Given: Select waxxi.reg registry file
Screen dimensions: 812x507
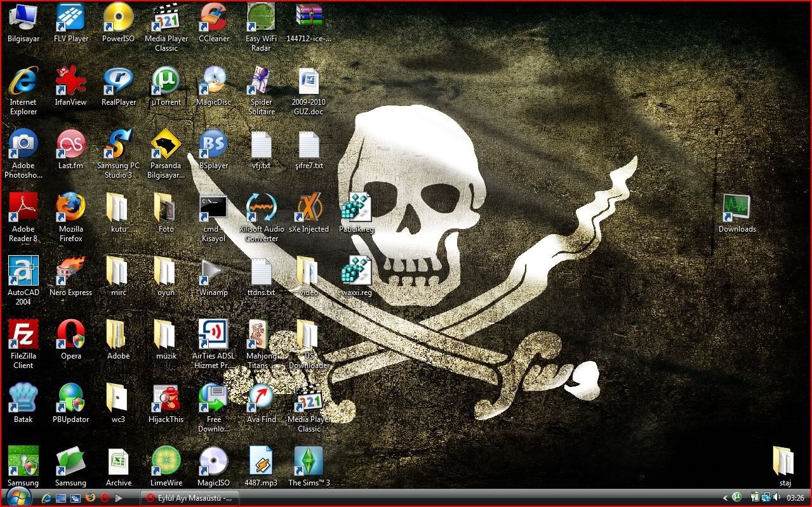Looking at the screenshot, I should [x=356, y=277].
